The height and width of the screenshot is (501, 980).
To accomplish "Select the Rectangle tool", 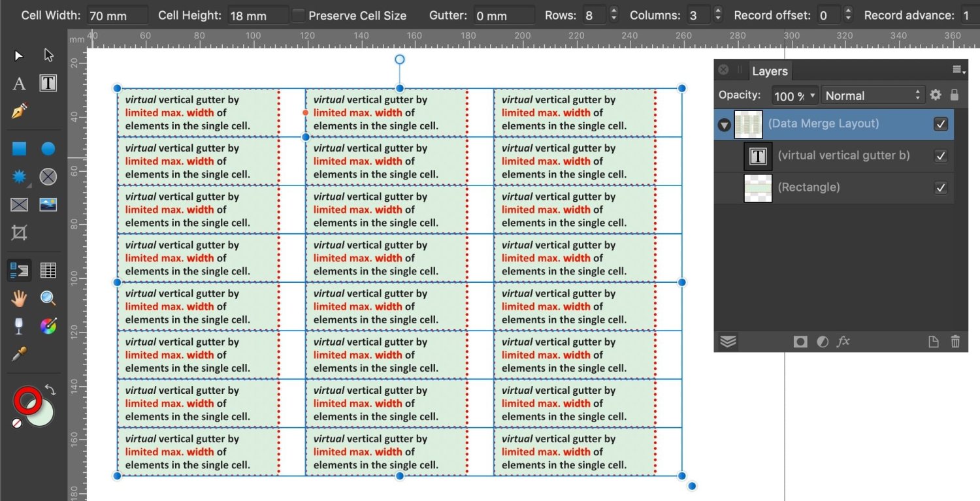I will click(x=19, y=148).
